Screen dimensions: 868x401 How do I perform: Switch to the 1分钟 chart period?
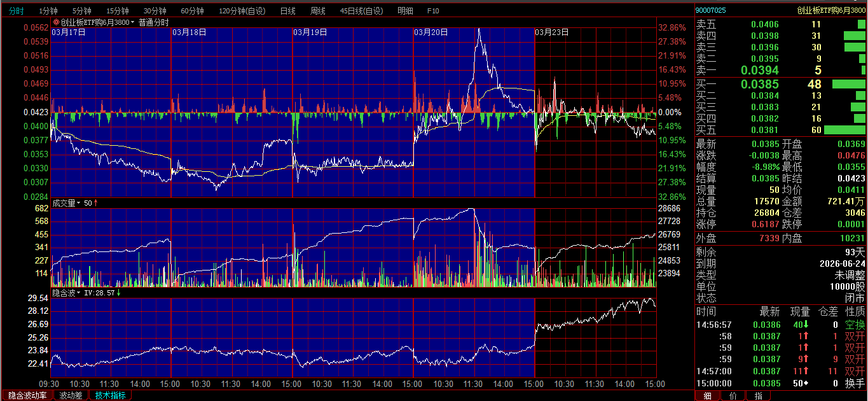(48, 11)
